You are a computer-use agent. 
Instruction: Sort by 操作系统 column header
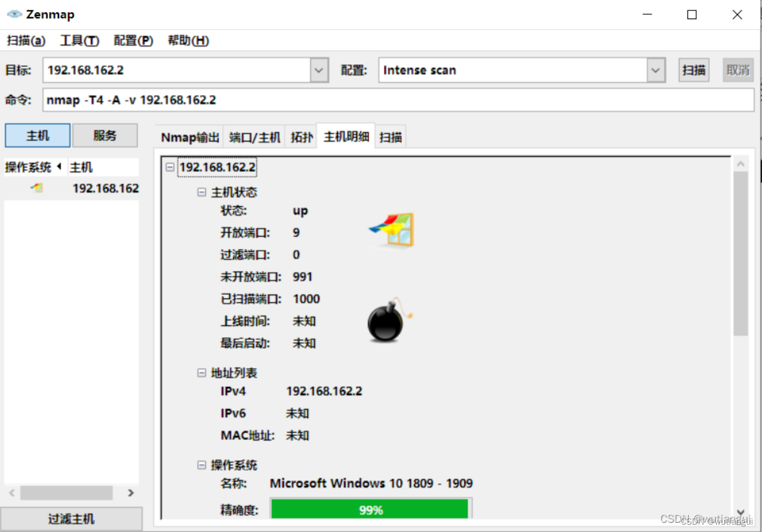point(34,167)
